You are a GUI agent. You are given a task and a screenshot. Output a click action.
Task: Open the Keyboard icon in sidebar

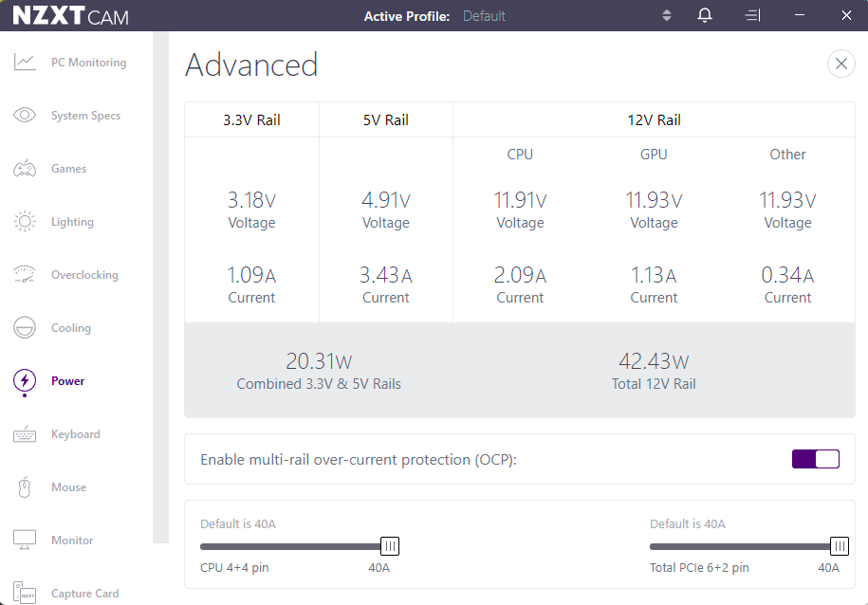pyautogui.click(x=25, y=434)
